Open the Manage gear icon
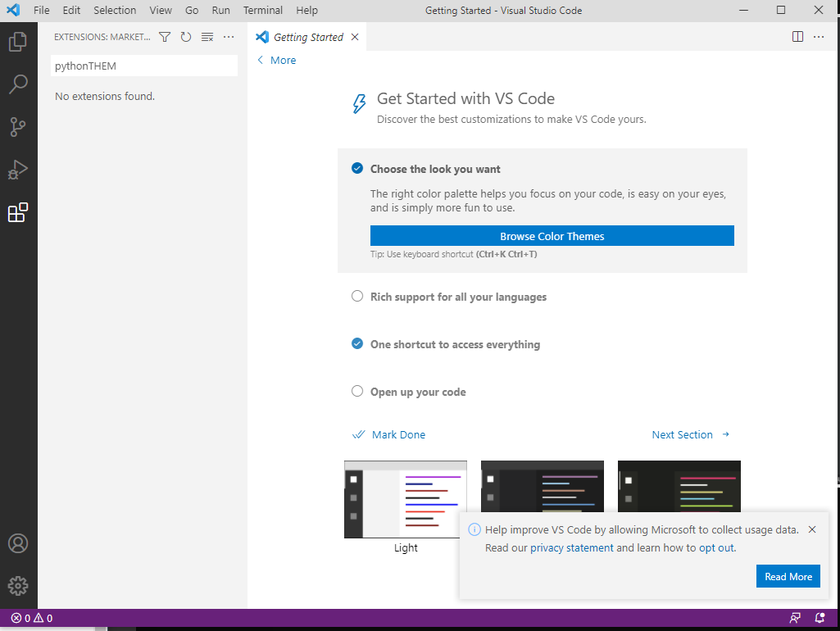The height and width of the screenshot is (631, 840). pos(18,585)
